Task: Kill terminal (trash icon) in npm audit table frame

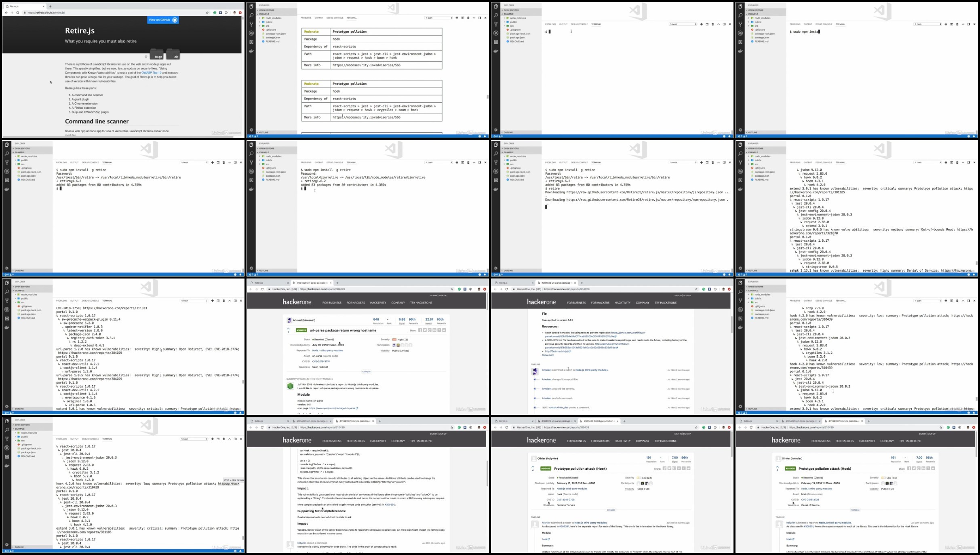Action: tap(468, 18)
